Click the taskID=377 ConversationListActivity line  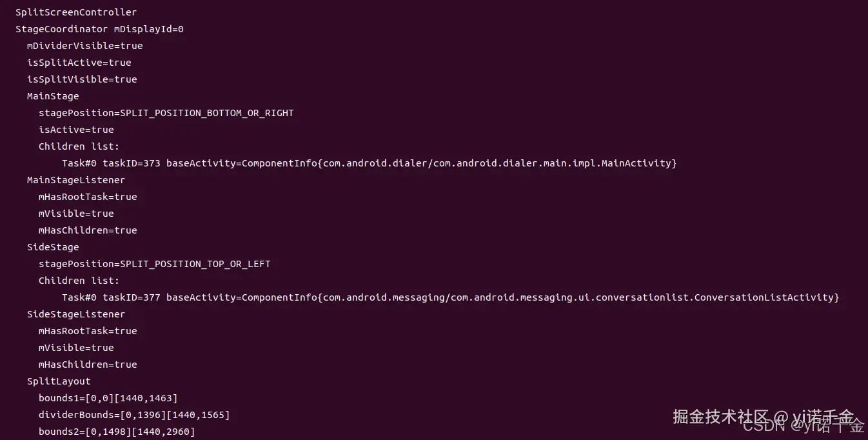450,297
